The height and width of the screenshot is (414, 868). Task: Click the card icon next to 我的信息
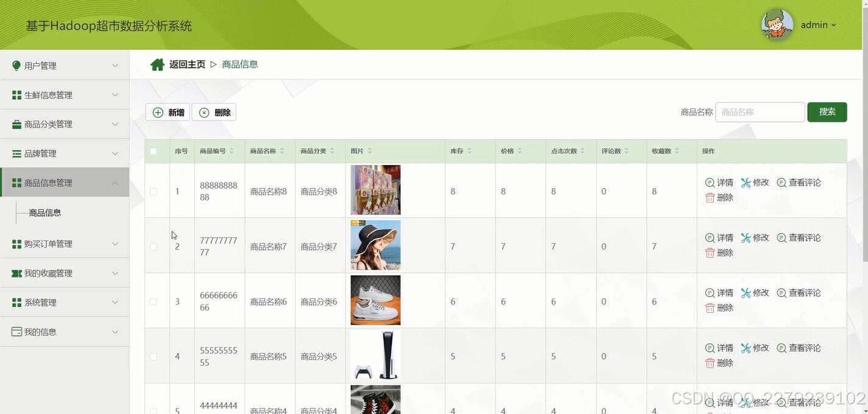click(x=16, y=332)
